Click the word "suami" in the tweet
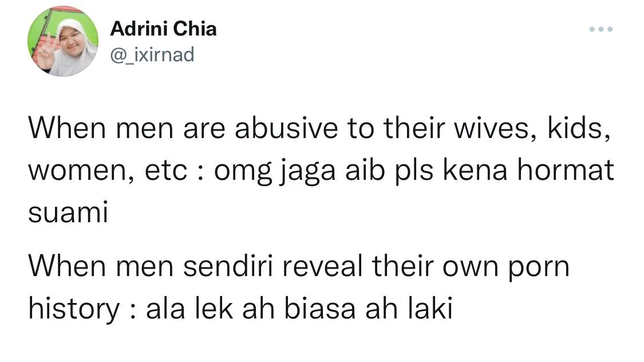 [x=68, y=213]
